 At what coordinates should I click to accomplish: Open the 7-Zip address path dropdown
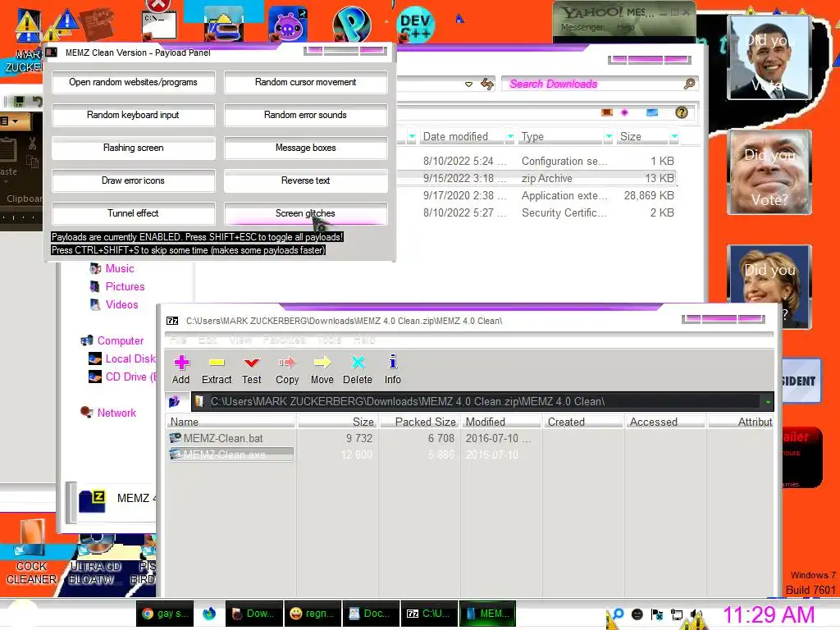(x=768, y=402)
